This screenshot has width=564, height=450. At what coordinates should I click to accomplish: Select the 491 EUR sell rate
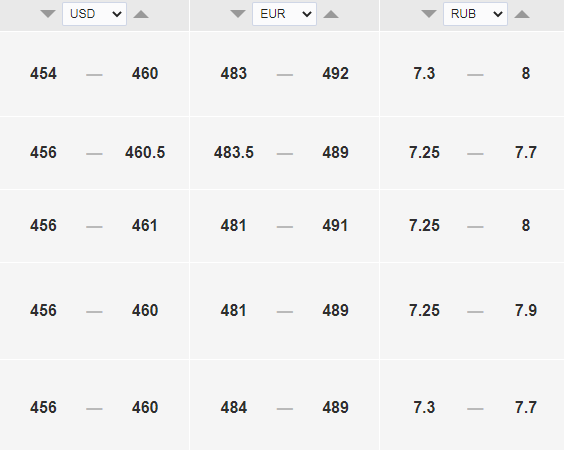pos(335,226)
